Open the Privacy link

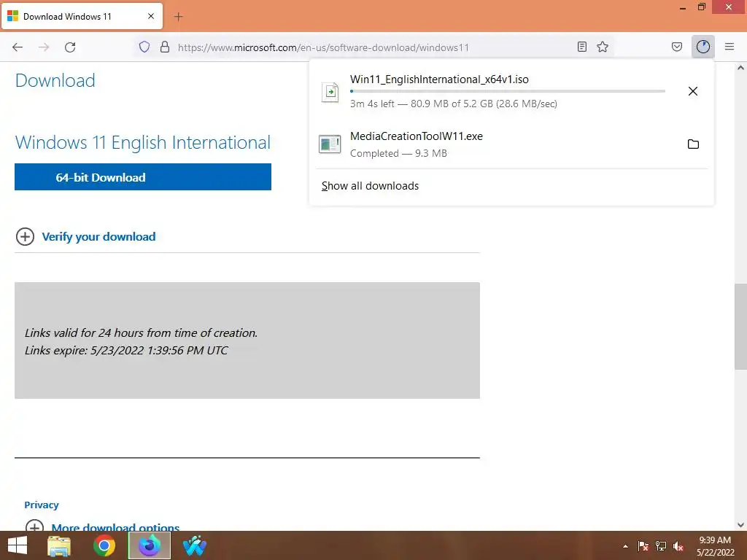(x=42, y=505)
